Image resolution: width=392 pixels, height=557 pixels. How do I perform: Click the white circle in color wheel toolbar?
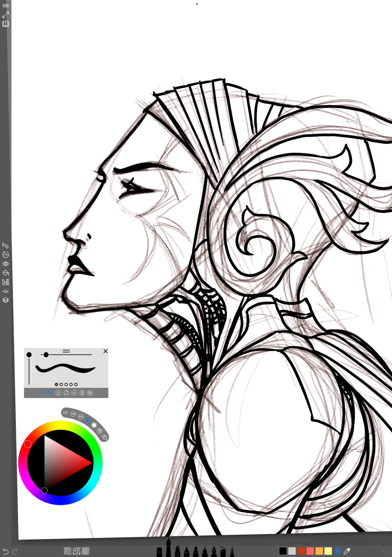(x=94, y=425)
